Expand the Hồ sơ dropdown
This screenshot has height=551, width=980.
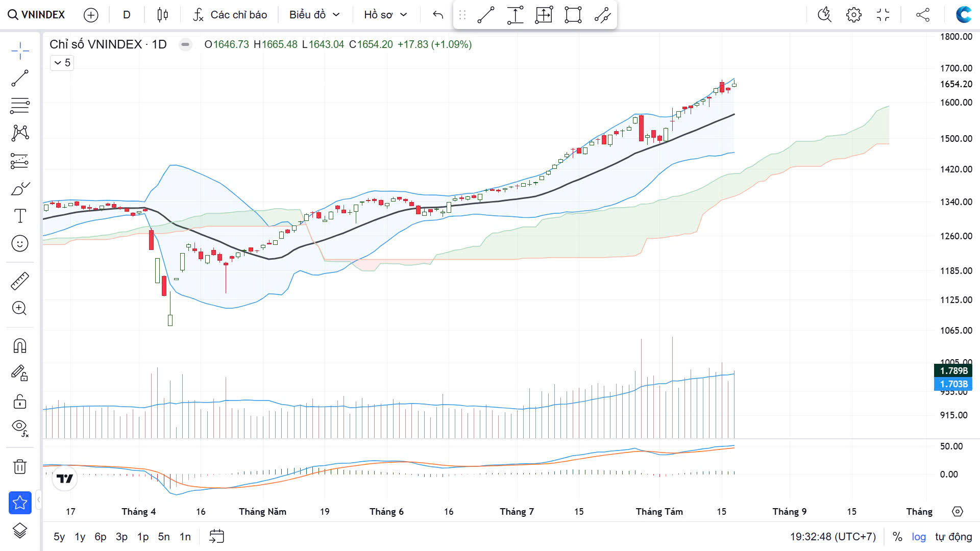click(385, 15)
